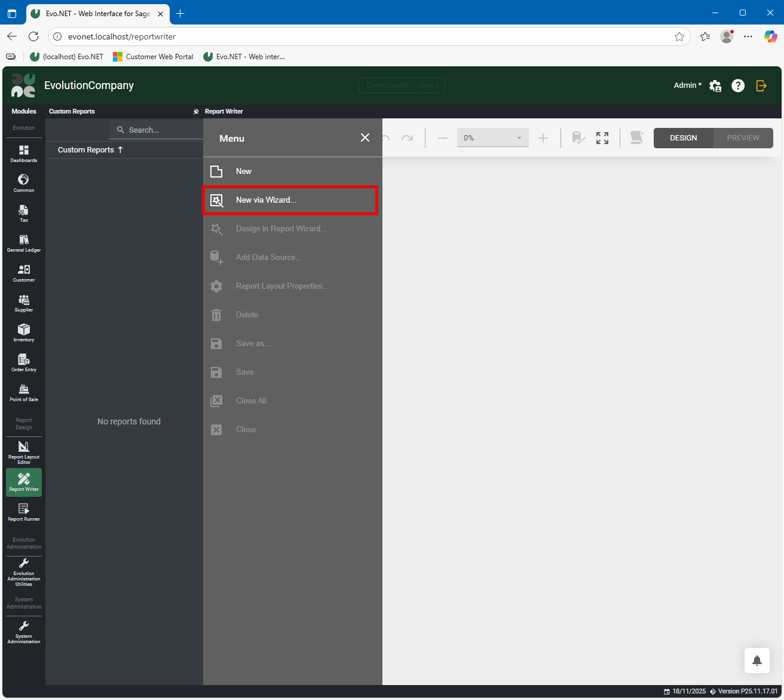Toggle Custom Reports sort order
The image size is (784, 700).
[120, 150]
